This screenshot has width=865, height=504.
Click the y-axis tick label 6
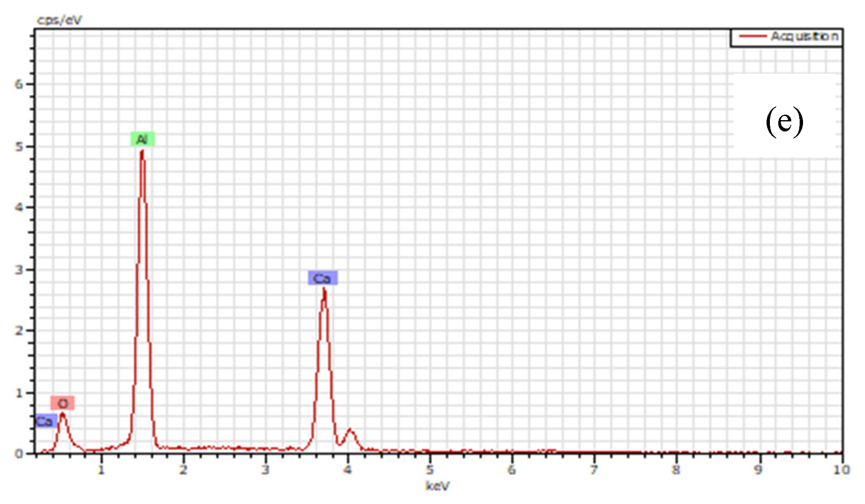click(18, 85)
